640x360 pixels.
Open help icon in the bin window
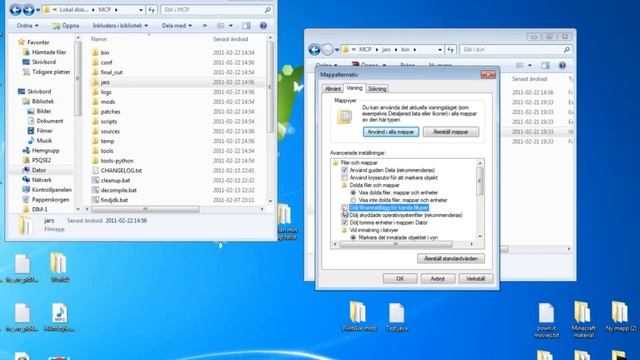point(562,65)
